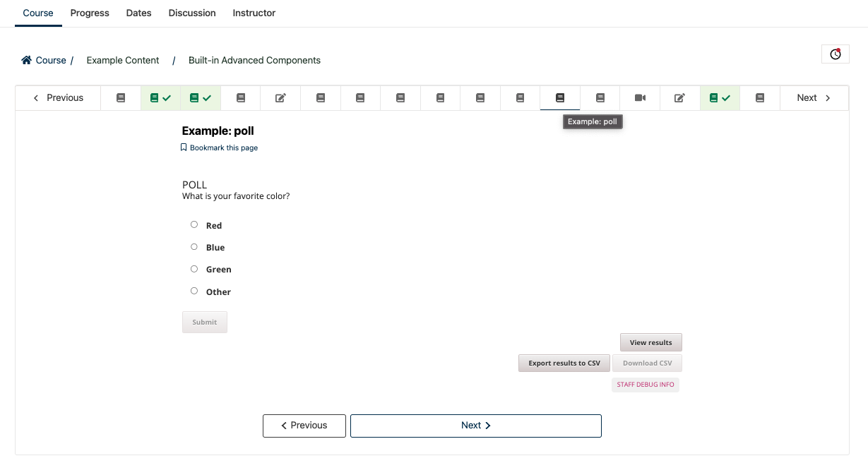Open the last completed unit with green checkmark
Screen dimensions: 868x475
click(720, 98)
